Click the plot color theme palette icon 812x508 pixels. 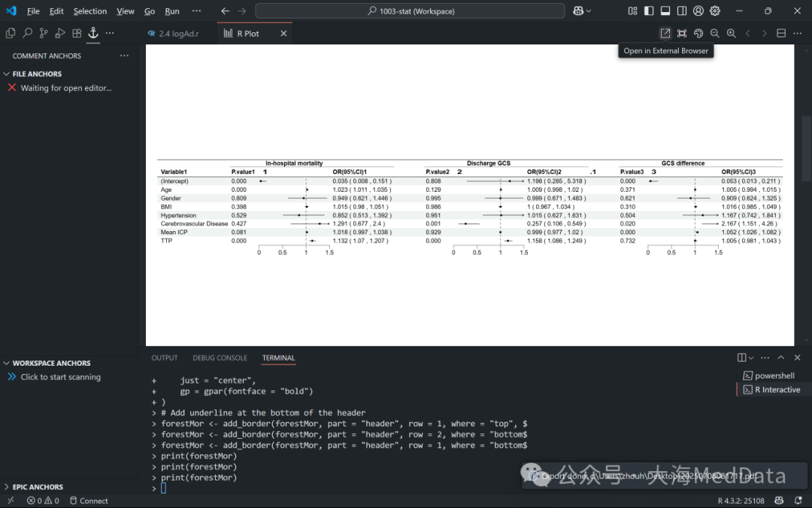coord(698,33)
